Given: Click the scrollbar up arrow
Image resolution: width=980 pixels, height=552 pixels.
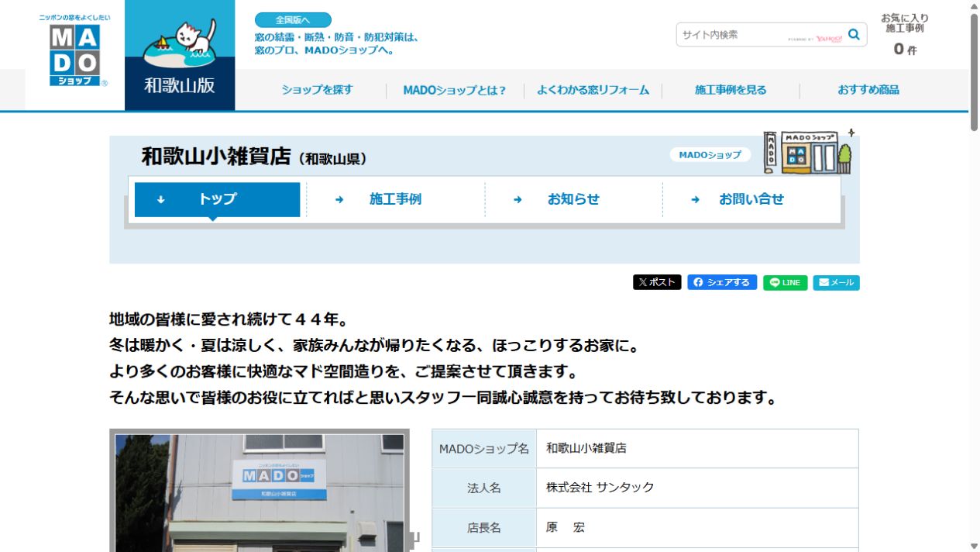Looking at the screenshot, I should click(x=974, y=5).
